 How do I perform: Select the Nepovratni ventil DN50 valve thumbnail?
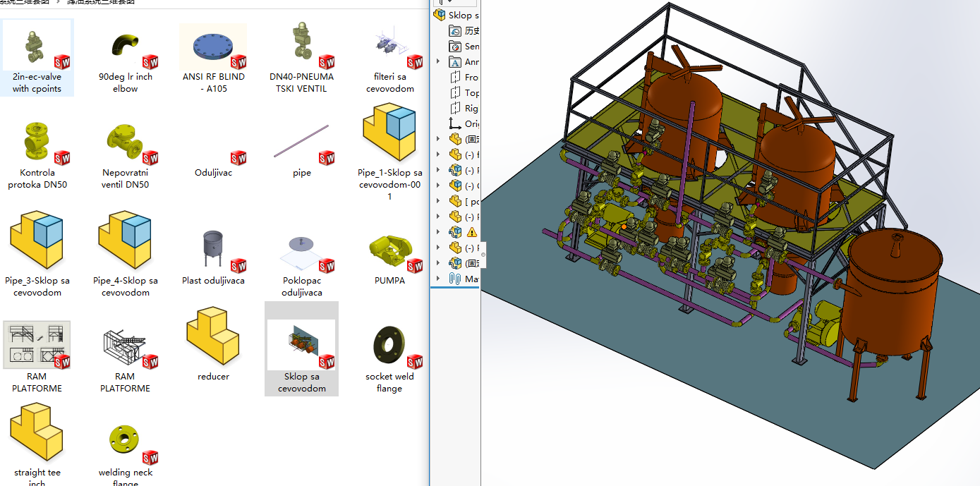(x=125, y=142)
